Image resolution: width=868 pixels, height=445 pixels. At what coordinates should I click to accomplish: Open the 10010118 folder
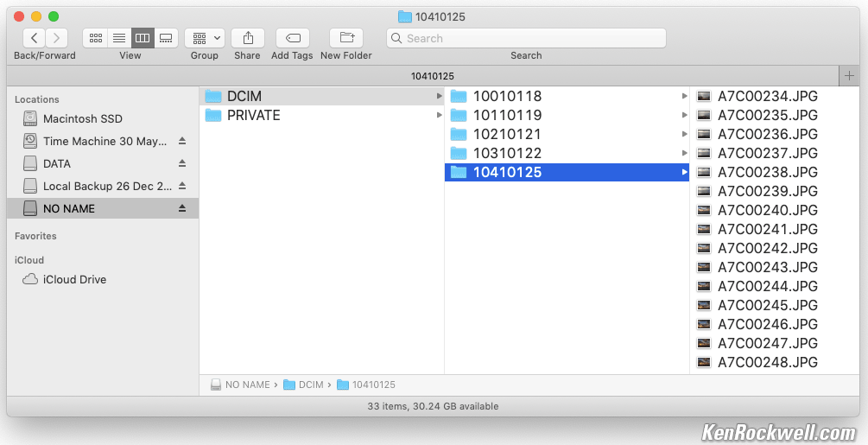507,96
